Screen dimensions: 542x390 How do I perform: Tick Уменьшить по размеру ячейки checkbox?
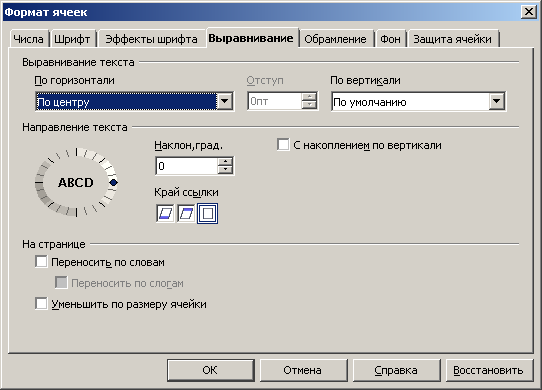(41, 304)
